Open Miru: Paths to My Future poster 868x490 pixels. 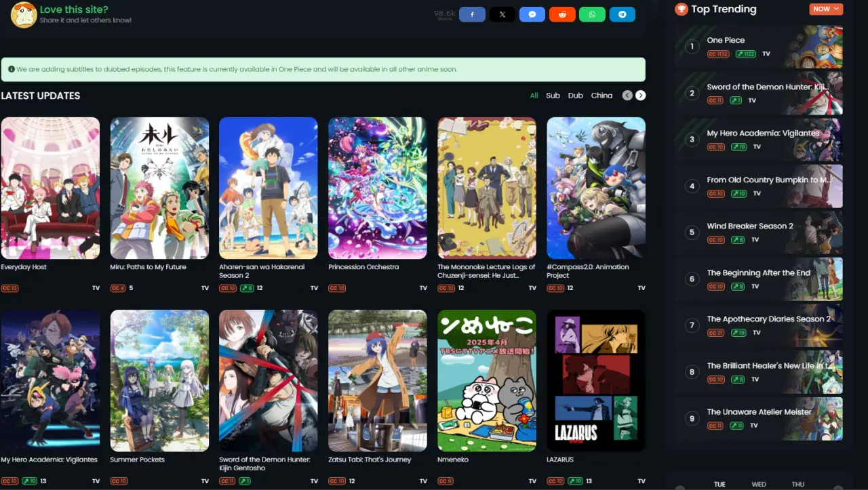(159, 188)
